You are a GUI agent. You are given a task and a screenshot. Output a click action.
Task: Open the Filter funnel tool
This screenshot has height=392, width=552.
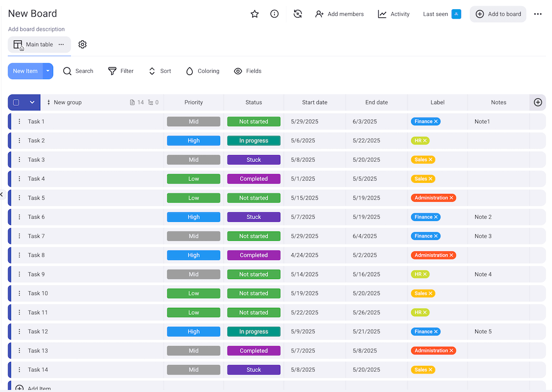click(121, 71)
